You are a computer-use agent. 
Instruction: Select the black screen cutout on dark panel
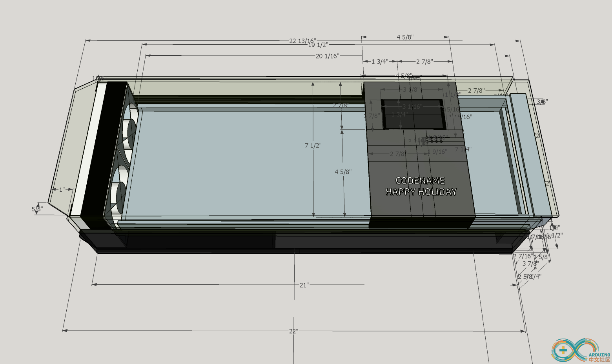coord(413,114)
